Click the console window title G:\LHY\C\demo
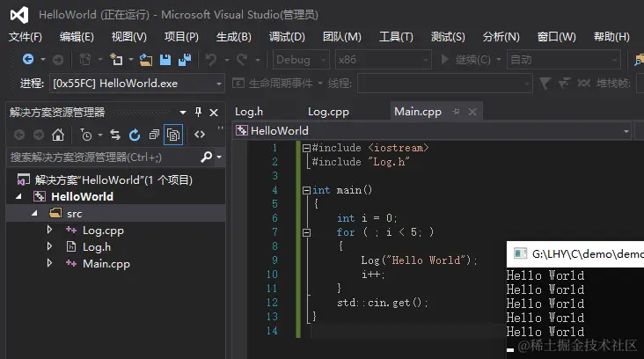Screen dimensions: 644x359 click(x=588, y=254)
